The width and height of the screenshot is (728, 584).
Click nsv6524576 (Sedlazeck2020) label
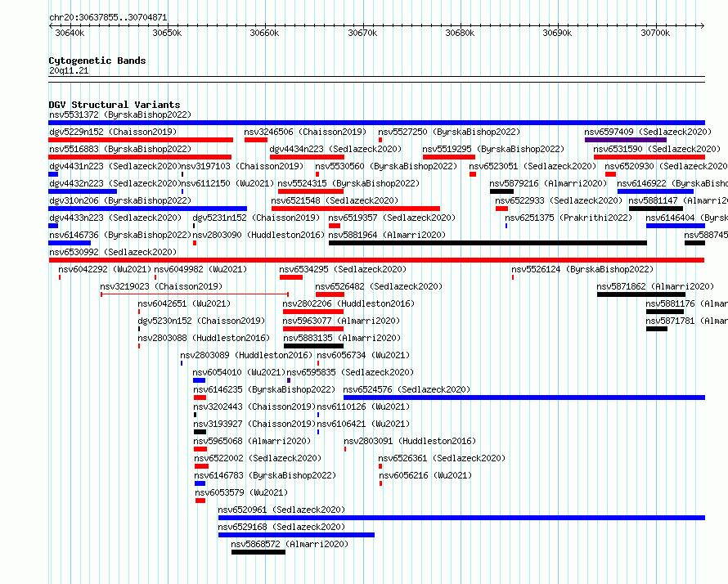pyautogui.click(x=407, y=389)
